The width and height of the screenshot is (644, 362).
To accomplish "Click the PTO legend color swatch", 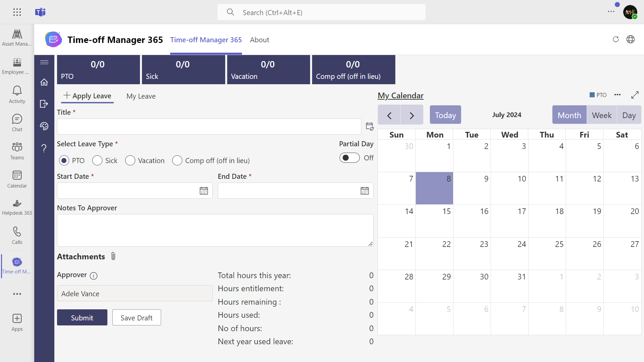I will click(592, 95).
